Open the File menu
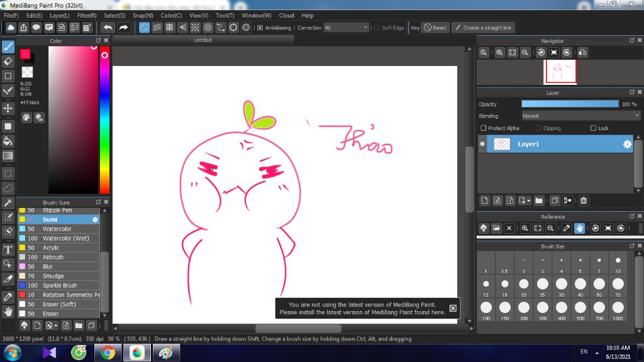The width and height of the screenshot is (644, 362). pos(11,16)
